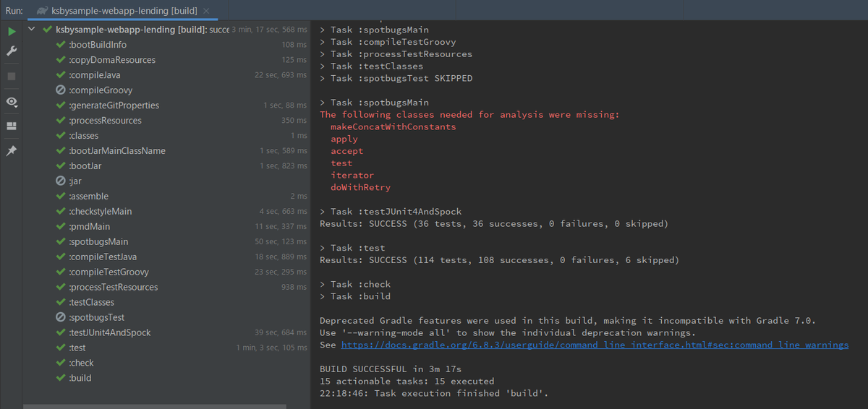This screenshot has width=868, height=409.
Task: Click 'Results: SUCCESS (36 tests' console line
Action: pyautogui.click(x=494, y=224)
